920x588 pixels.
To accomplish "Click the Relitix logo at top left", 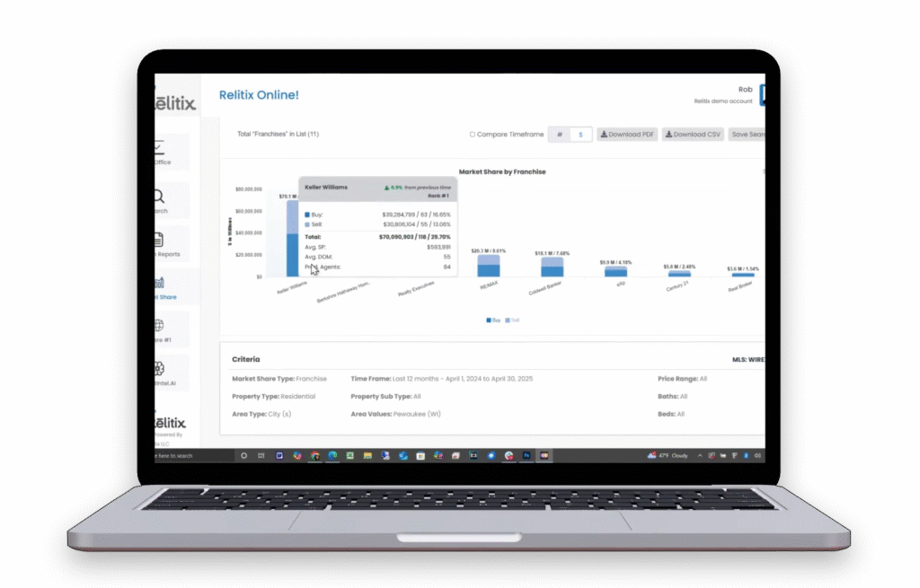I will pos(175,102).
